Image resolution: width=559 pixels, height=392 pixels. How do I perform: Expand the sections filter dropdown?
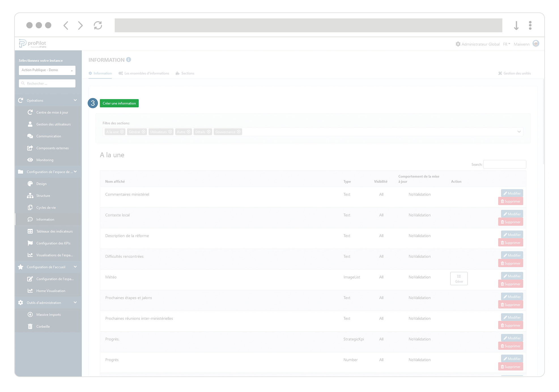coord(519,132)
